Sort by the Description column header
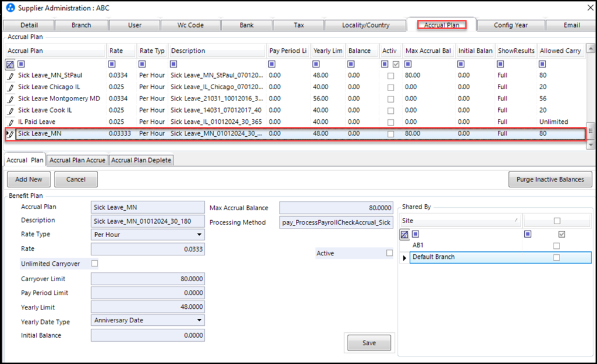 [x=217, y=50]
